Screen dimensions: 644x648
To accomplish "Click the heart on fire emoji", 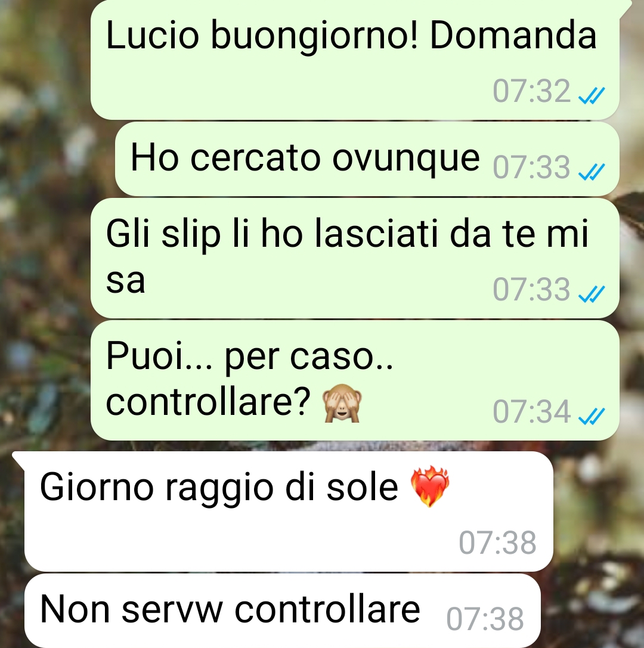I will pyautogui.click(x=429, y=486).
